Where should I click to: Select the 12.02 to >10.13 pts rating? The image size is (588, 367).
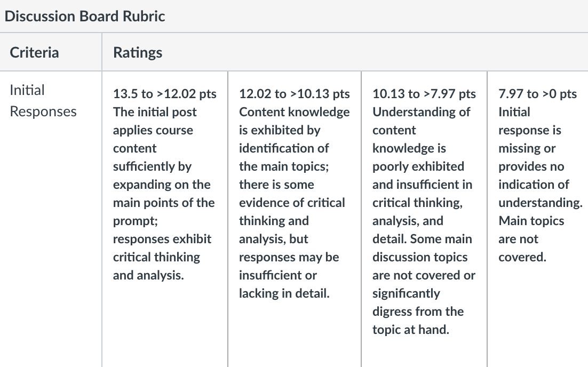point(295,94)
